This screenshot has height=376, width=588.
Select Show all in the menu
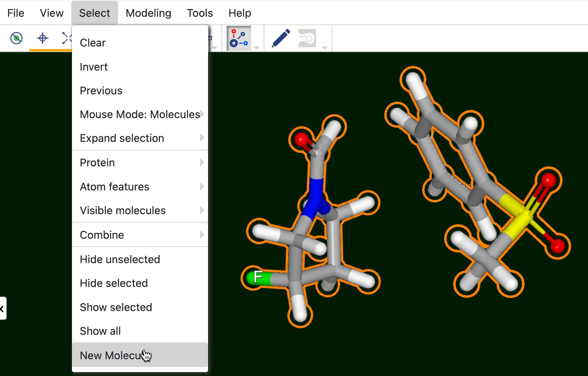tap(100, 331)
